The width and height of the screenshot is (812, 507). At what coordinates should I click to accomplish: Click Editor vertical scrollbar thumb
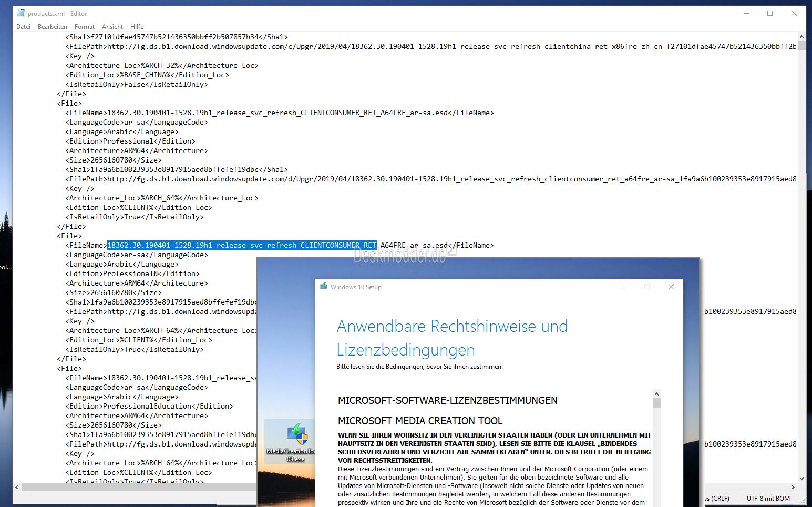pyautogui.click(x=801, y=46)
